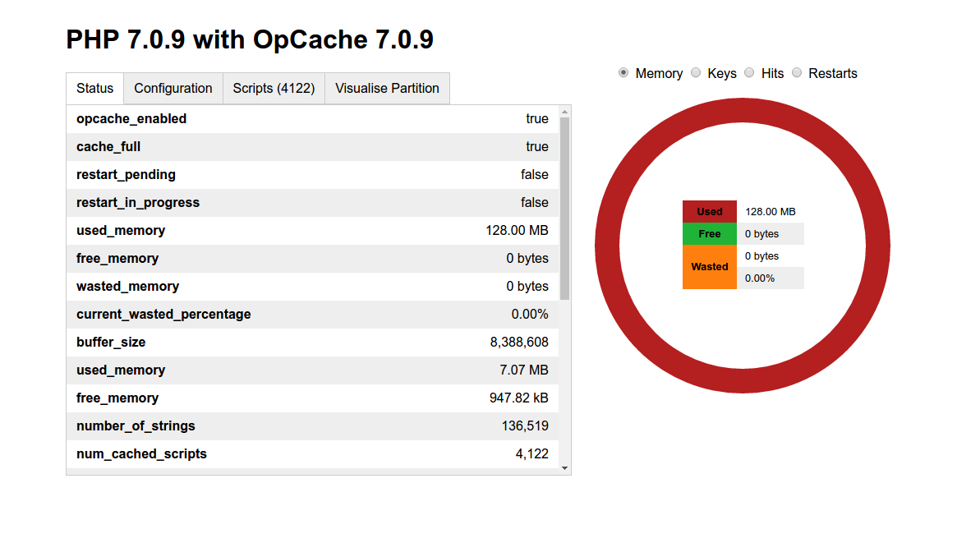Viewport: 980px width, 552px height.
Task: Click the PHP 7.0.9 with OpCache heading
Action: click(250, 39)
